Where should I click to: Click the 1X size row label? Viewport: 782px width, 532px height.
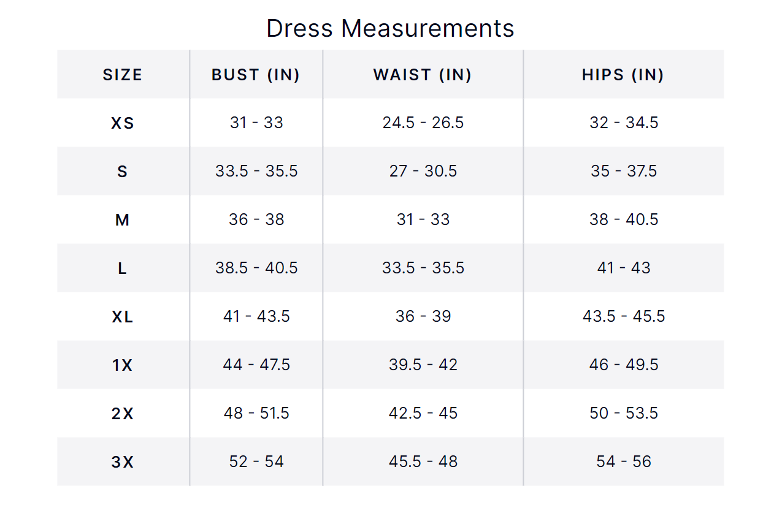(123, 365)
